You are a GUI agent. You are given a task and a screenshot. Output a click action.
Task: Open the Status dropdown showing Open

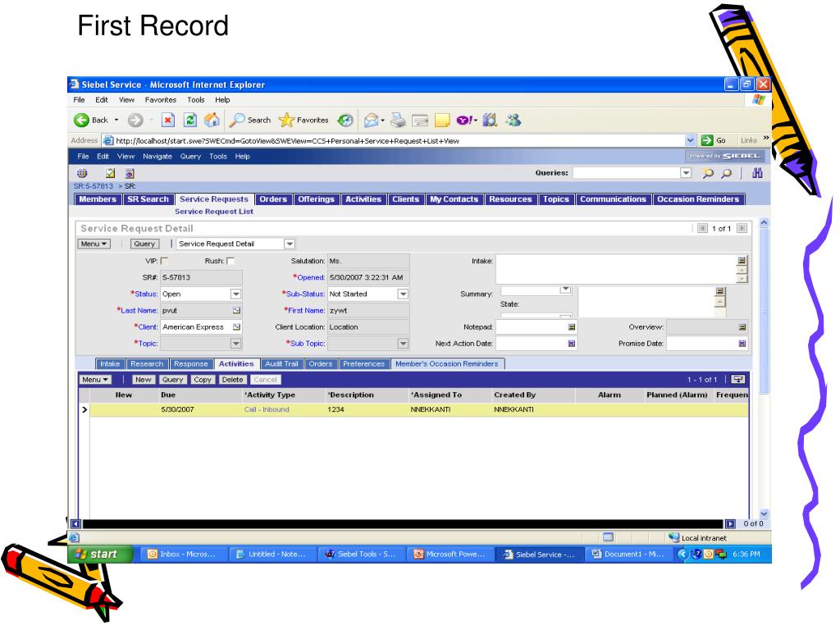coord(235,294)
